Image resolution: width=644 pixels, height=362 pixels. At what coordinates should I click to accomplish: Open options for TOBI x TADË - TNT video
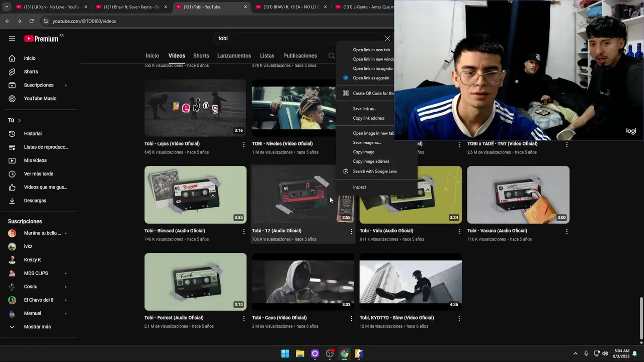(567, 145)
